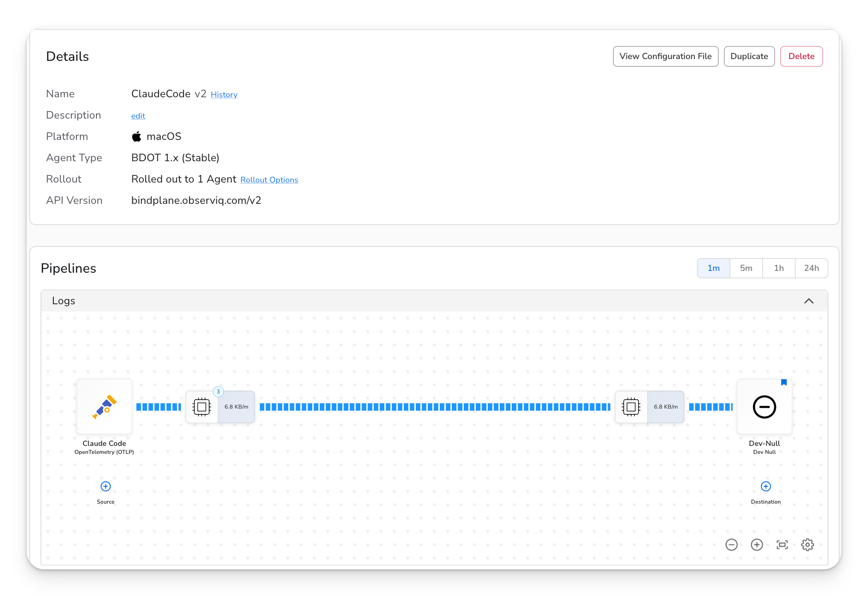Click the plus icon to add a Destination
Screen dimensions: 868x596
765,486
